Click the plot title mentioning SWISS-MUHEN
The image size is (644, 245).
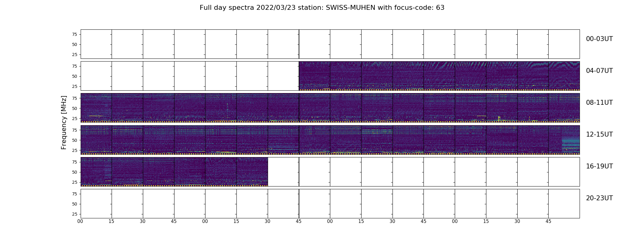pyautogui.click(x=322, y=8)
